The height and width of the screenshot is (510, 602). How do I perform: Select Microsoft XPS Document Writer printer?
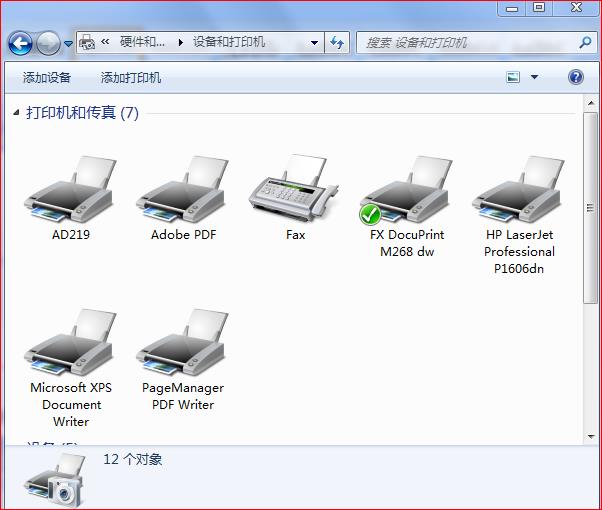(x=70, y=343)
